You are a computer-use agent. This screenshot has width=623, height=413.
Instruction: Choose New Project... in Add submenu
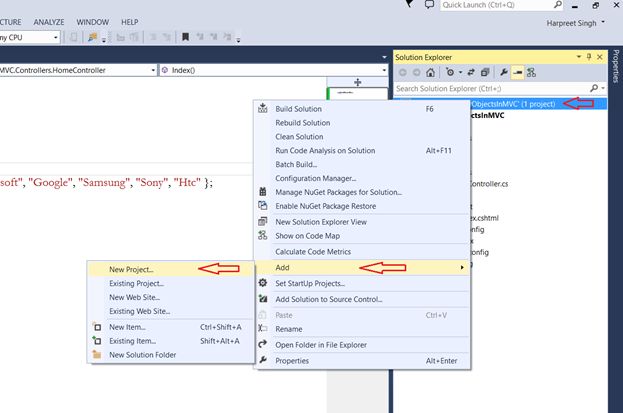[170, 270]
